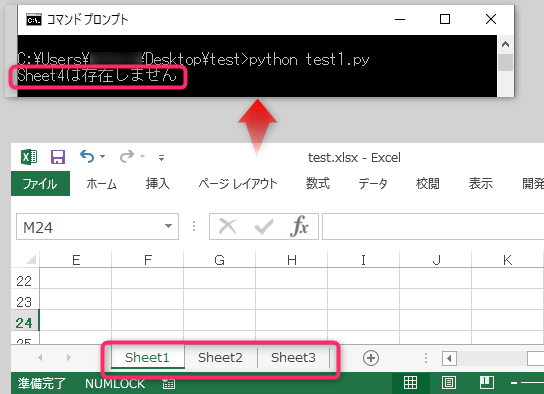The image size is (544, 394).
Task: Confirm entry with the checkmark icon
Action: click(264, 227)
